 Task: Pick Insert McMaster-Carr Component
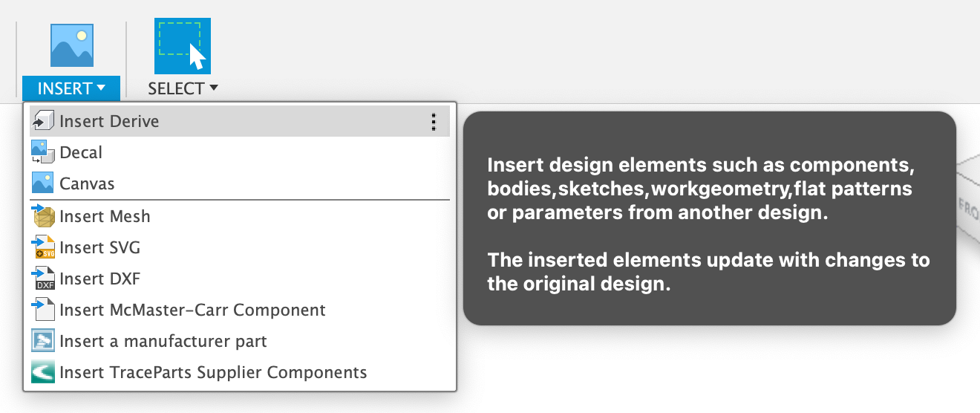[x=192, y=310]
